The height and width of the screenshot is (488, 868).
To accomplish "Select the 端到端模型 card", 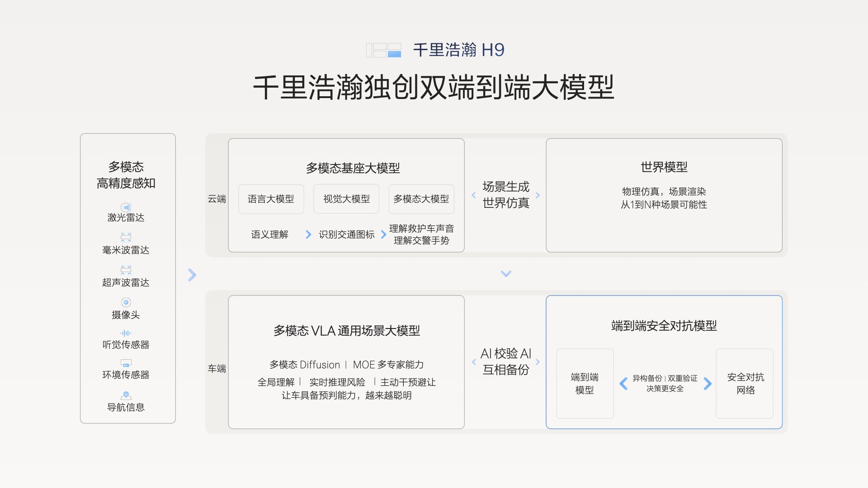I will click(585, 384).
